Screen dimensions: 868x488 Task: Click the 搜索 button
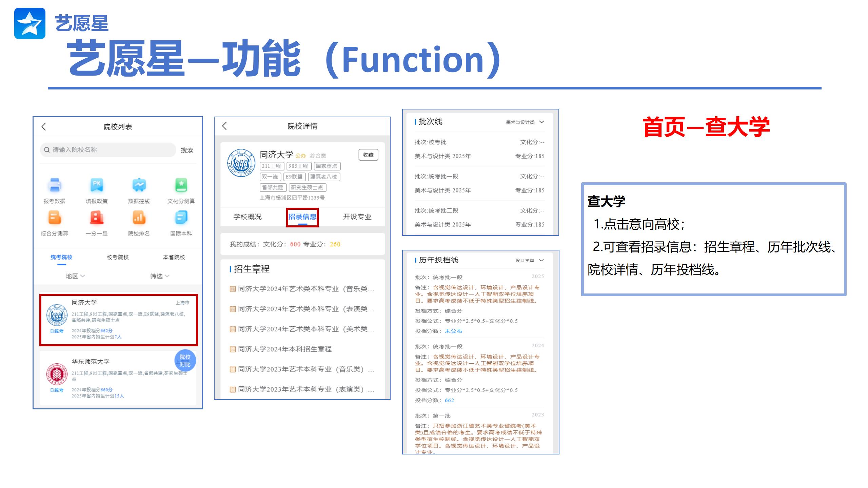point(187,150)
